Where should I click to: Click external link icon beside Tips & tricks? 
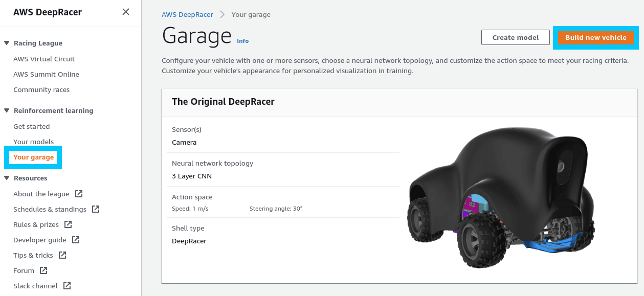[62, 255]
